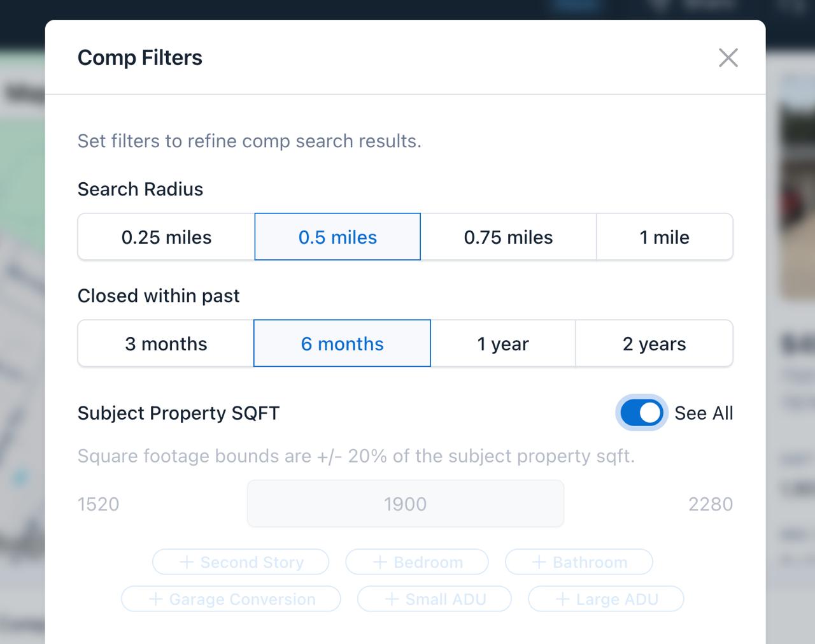815x644 pixels.
Task: Confirm the 0.5 miles radius selection
Action: coord(337,237)
